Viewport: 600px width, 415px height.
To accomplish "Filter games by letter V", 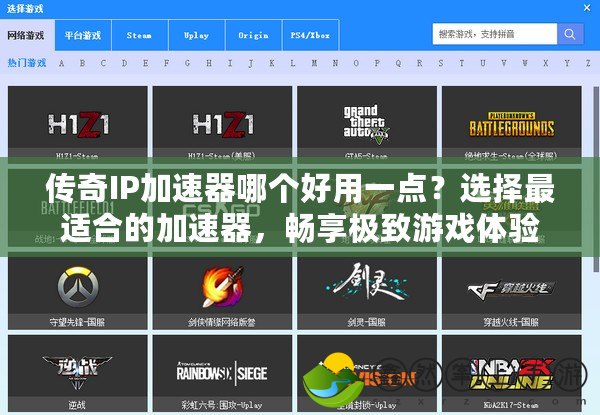I will (504, 63).
